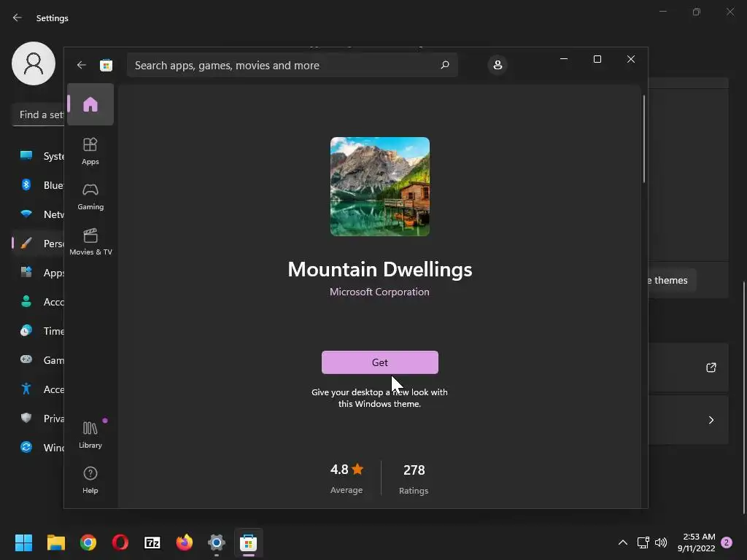This screenshot has height=560, width=747.
Task: Click the 278 Ratings count
Action: (414, 478)
